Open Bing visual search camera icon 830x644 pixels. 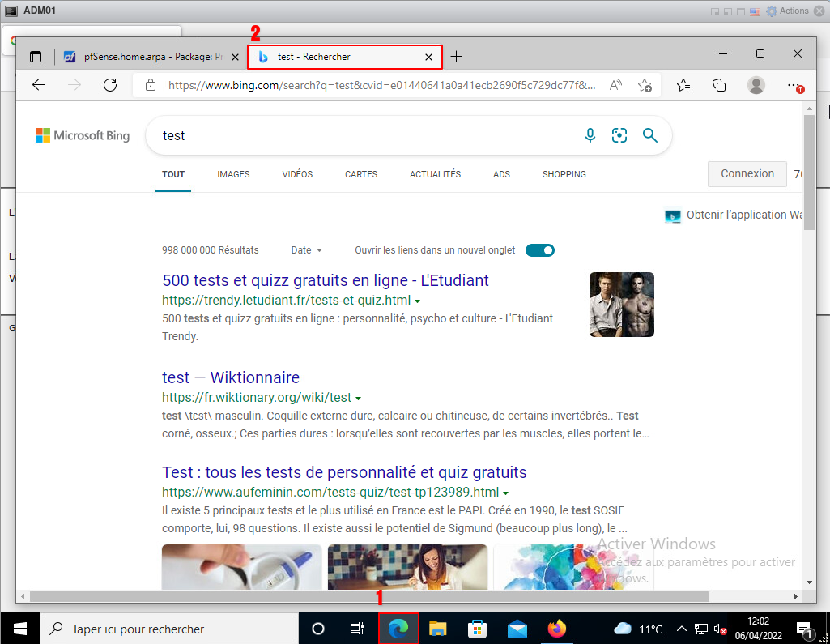pos(619,135)
